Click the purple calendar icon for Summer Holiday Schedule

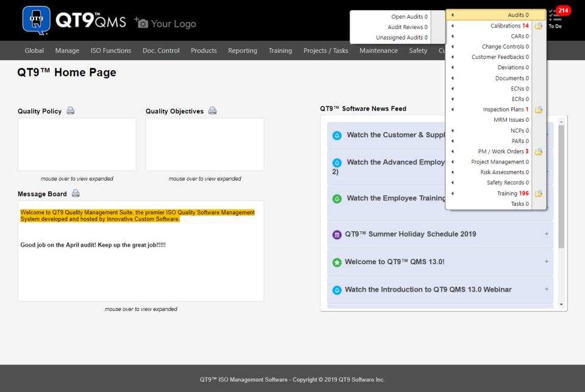[x=337, y=235]
